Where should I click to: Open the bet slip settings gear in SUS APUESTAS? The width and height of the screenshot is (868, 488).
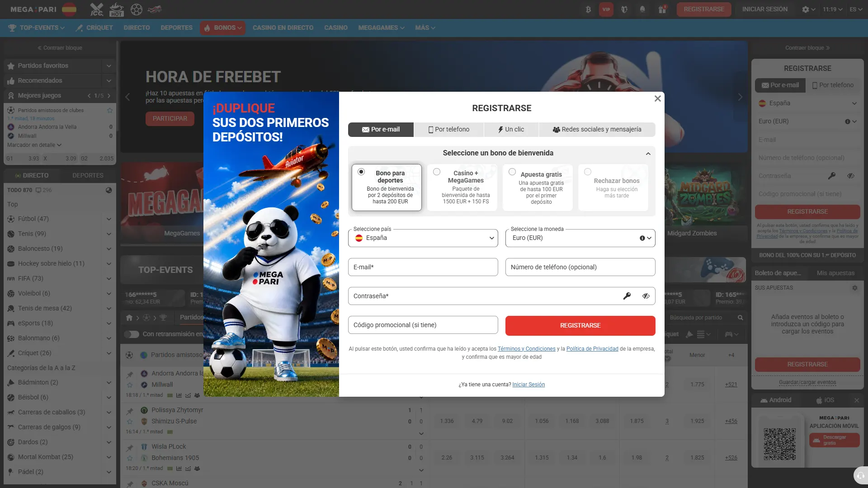click(x=854, y=288)
